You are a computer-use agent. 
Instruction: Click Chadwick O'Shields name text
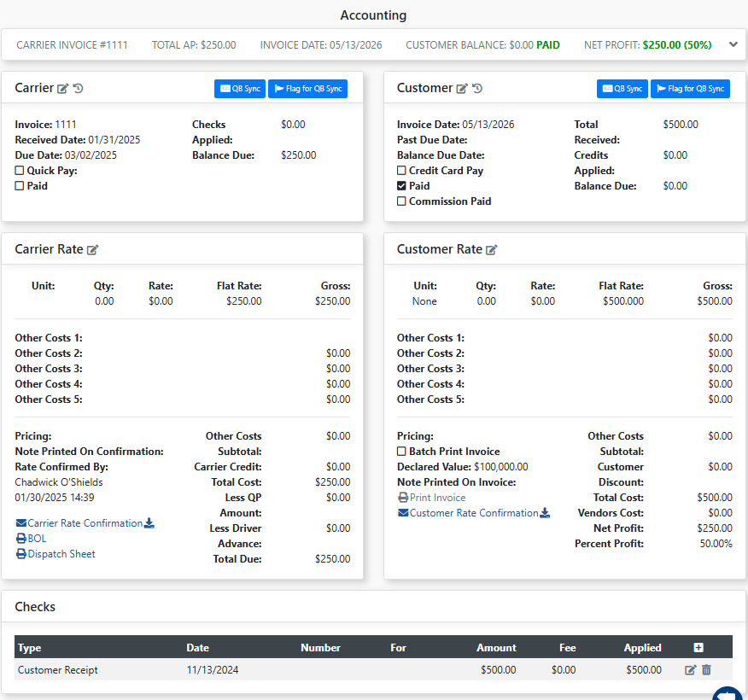click(59, 482)
